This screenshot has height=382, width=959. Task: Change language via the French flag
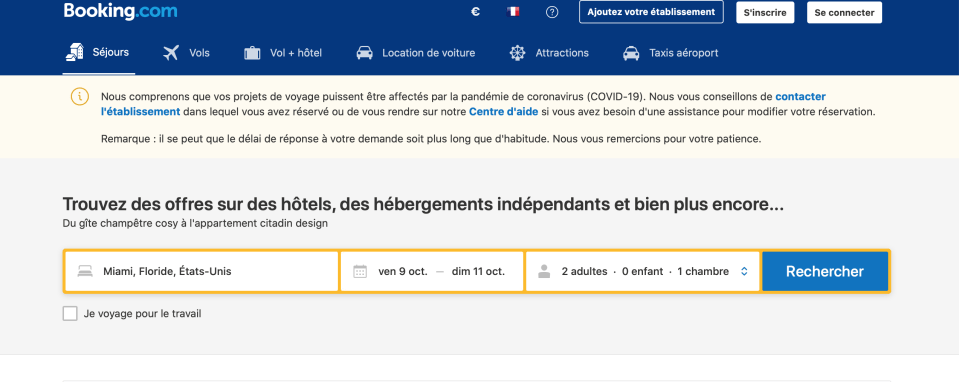[x=513, y=12]
